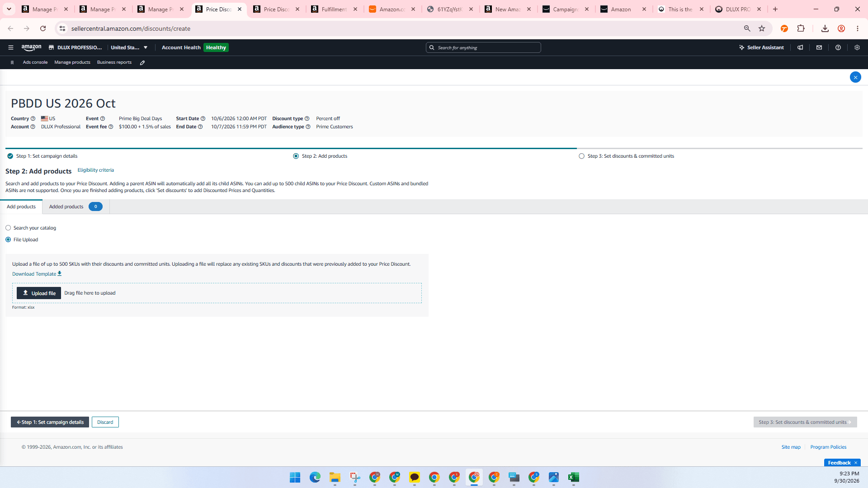Screen dimensions: 868x488
Task: Show the help tooltip for Event fee
Action: (111, 127)
